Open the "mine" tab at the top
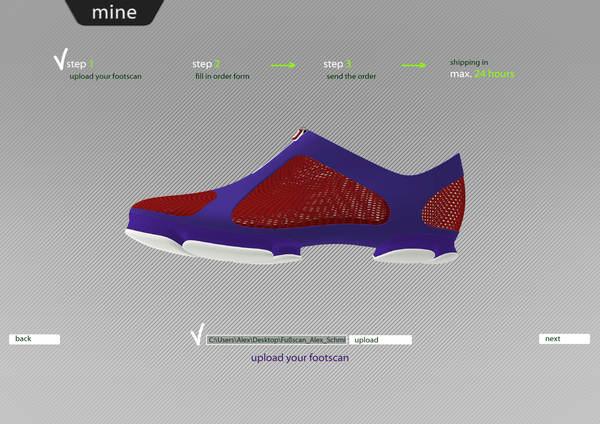The width and height of the screenshot is (600, 424). click(115, 13)
